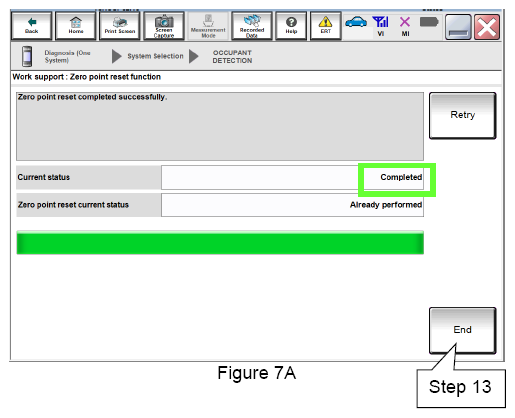Select OCCUPANT DETECTION breadcrumb

[232, 57]
